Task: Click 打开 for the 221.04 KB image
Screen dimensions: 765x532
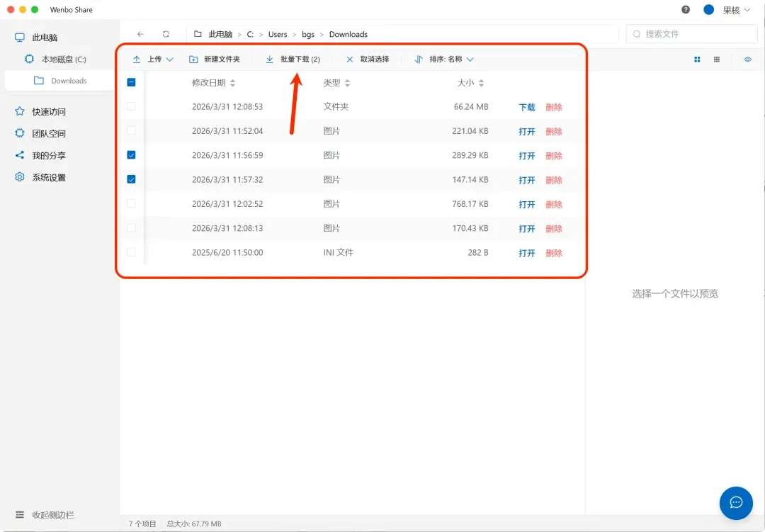Action: click(527, 131)
